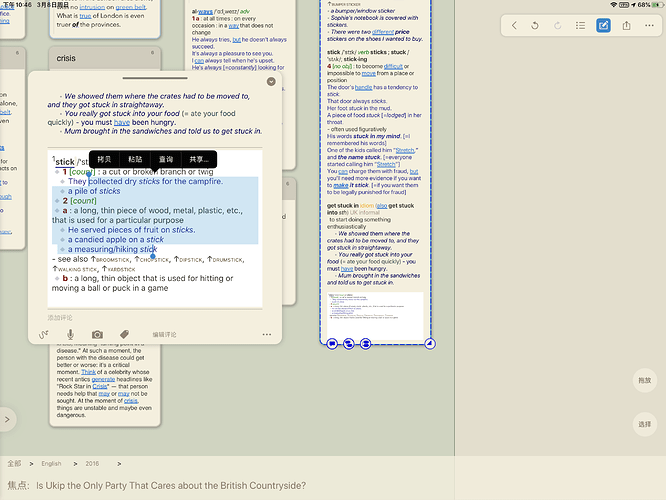Tap the tag icon in note popup
This screenshot has width=666, height=500.
click(x=124, y=335)
